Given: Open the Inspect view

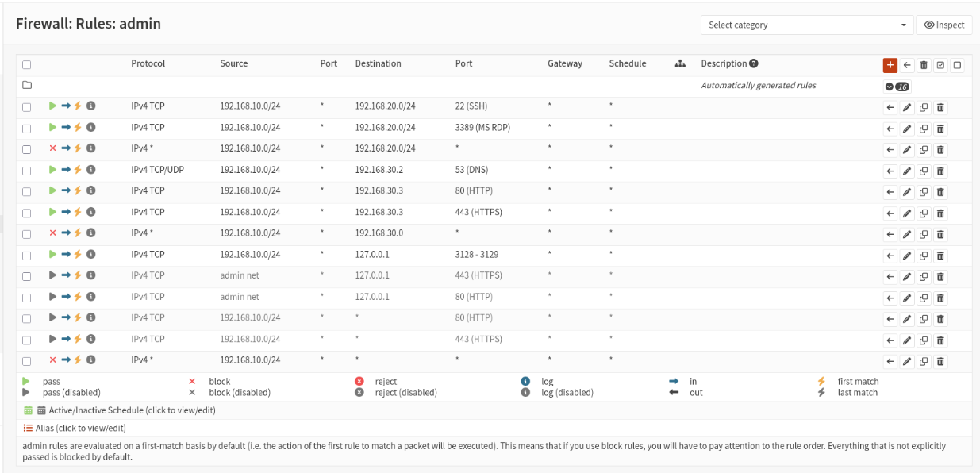Looking at the screenshot, I should tap(944, 25).
